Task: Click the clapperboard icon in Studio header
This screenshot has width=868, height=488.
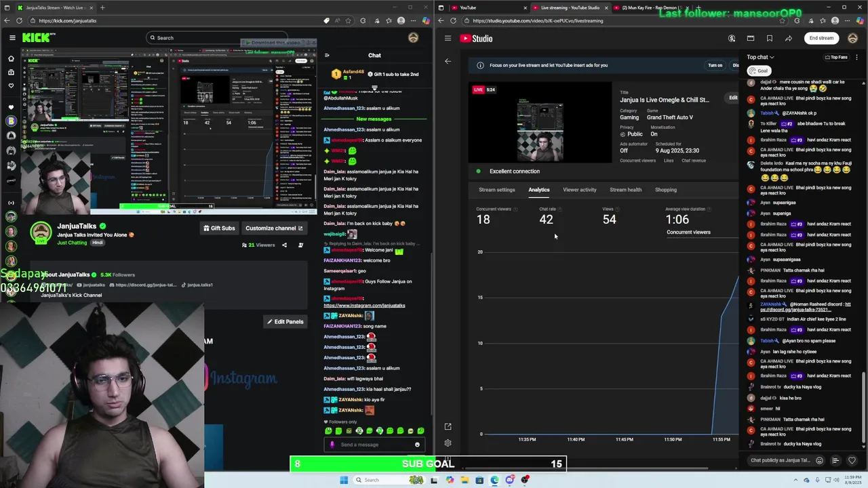Action: [751, 38]
